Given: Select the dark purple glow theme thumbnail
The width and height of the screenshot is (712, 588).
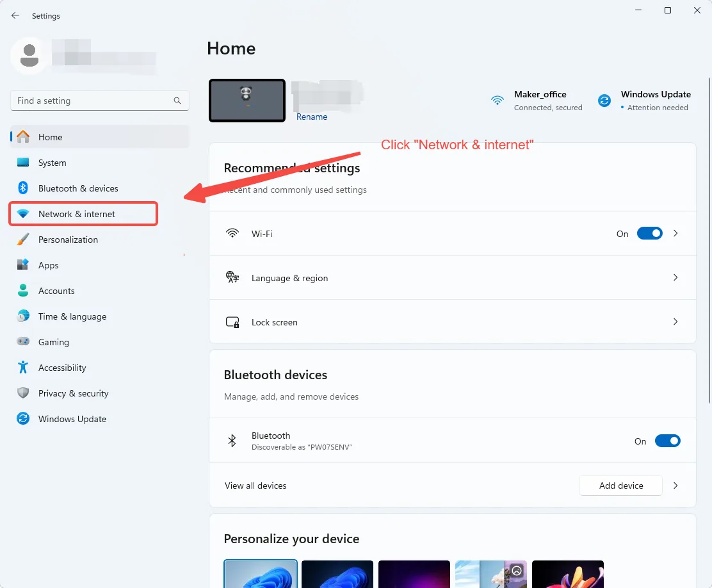Looking at the screenshot, I should [x=414, y=574].
